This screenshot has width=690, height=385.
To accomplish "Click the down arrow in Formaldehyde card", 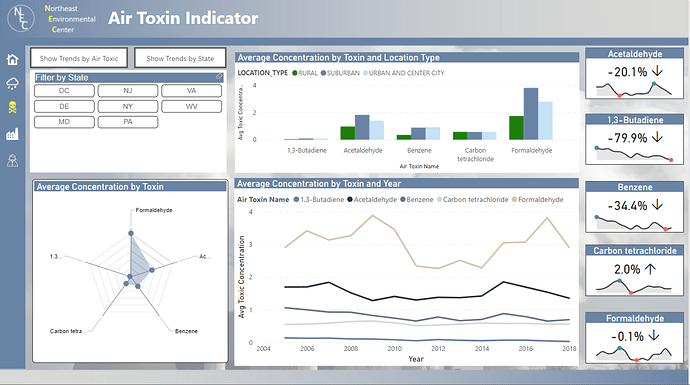I will click(654, 336).
